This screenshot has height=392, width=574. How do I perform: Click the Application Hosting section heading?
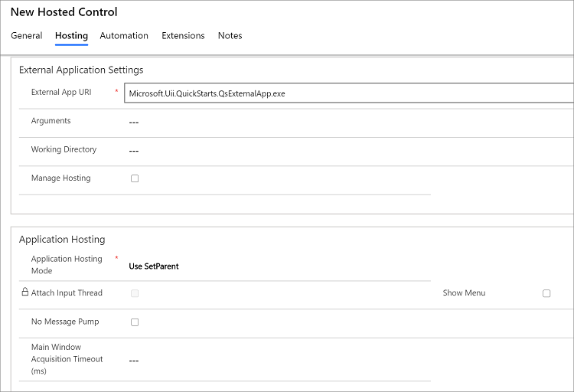pos(62,239)
